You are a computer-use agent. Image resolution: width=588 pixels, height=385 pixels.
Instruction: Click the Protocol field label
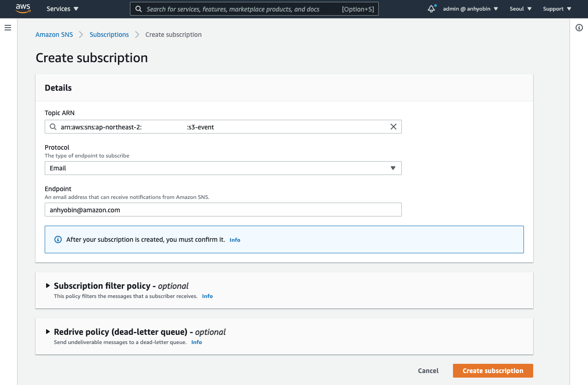[x=57, y=147]
